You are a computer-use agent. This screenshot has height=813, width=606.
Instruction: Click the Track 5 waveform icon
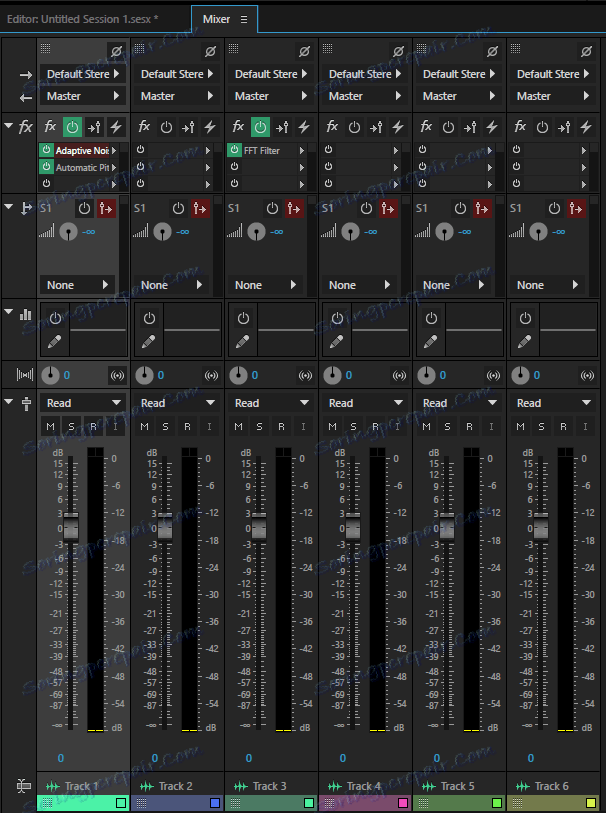click(429, 786)
